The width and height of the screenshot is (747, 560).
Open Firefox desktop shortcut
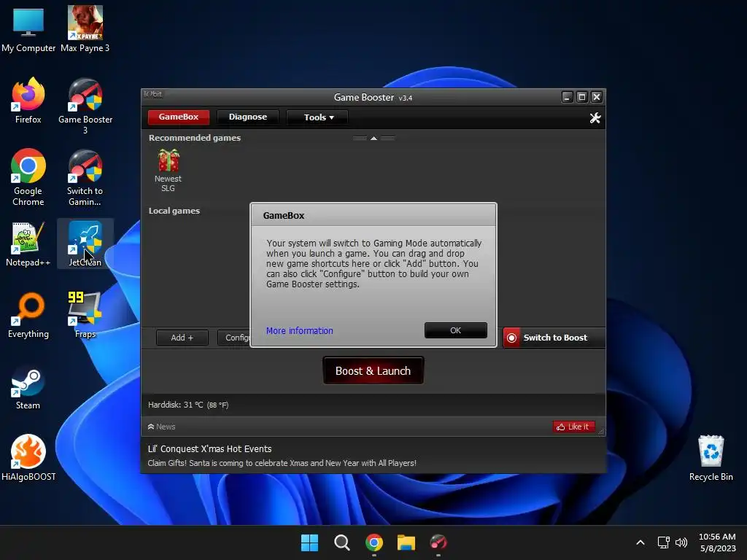click(28, 101)
